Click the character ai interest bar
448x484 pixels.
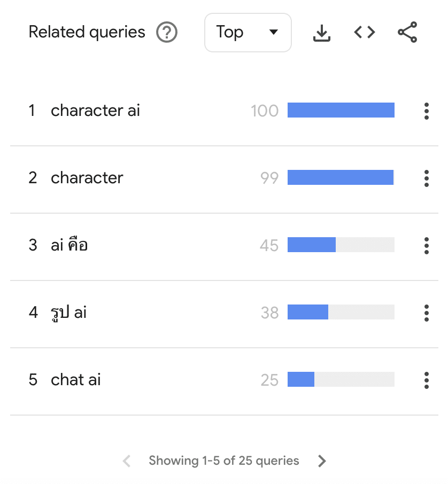coord(341,110)
